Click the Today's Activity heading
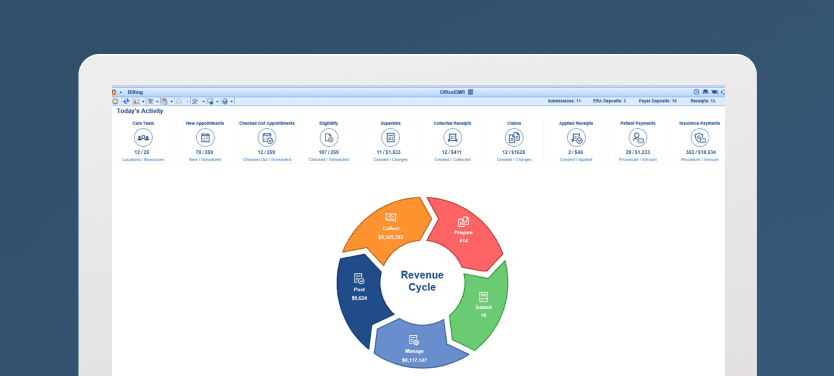 coord(140,111)
